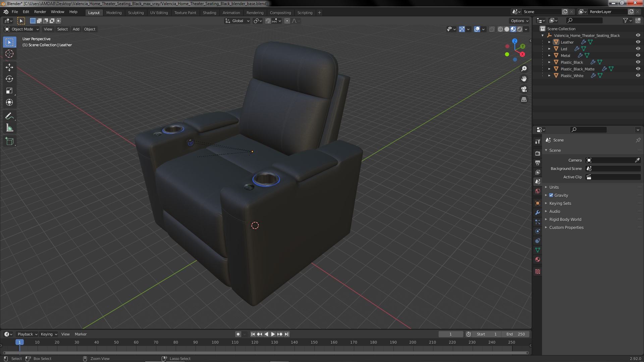The width and height of the screenshot is (644, 362).
Task: Open the Tool properties tab
Action: [538, 141]
